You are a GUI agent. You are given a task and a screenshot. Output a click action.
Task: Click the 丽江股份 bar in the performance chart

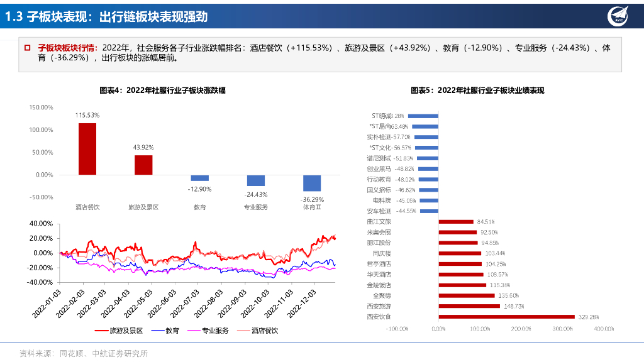458,243
